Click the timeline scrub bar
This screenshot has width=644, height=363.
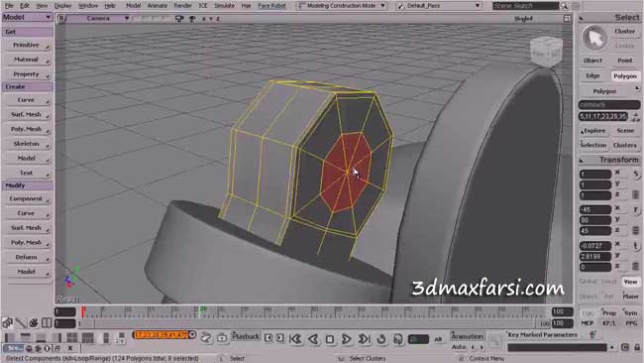pyautogui.click(x=313, y=312)
